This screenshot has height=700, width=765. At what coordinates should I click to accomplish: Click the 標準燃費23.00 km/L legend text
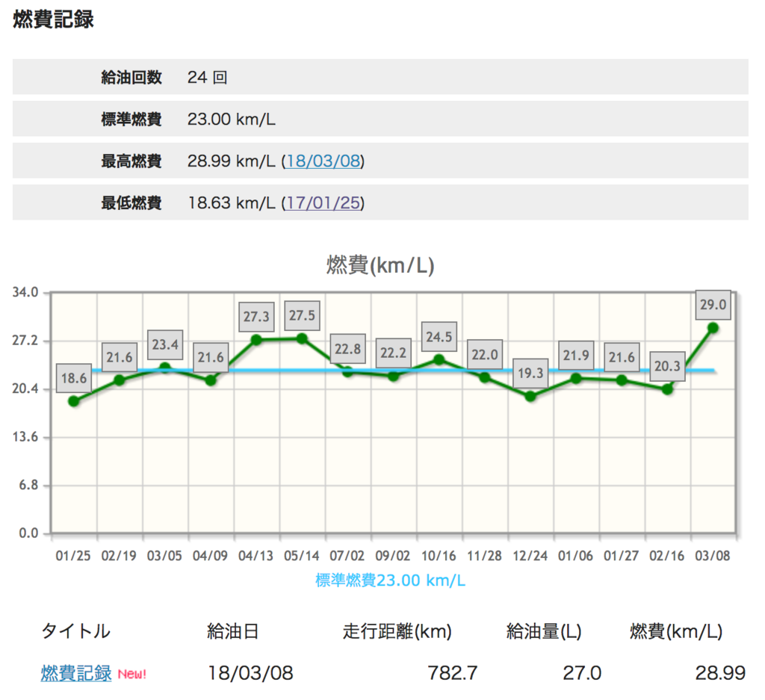tap(390, 580)
